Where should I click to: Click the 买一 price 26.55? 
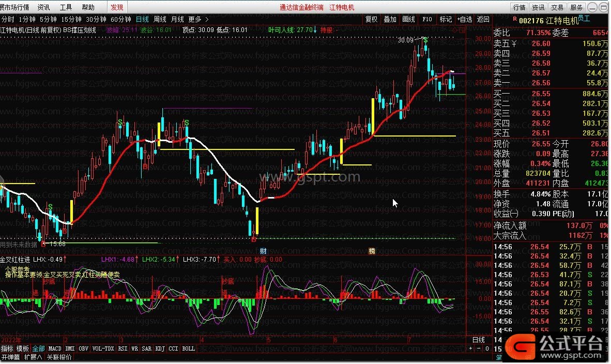[x=541, y=94]
